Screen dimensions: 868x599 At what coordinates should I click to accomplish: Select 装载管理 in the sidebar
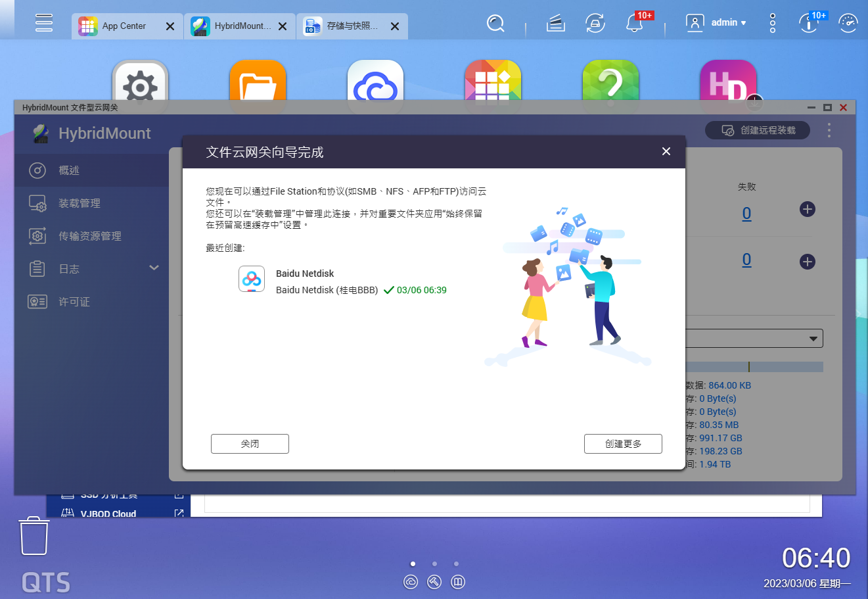pos(92,203)
